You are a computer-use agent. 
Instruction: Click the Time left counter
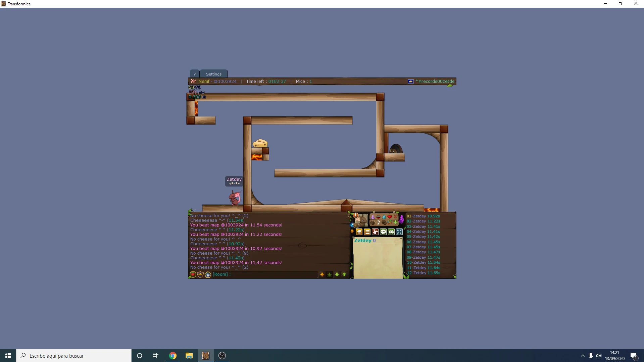(x=266, y=82)
